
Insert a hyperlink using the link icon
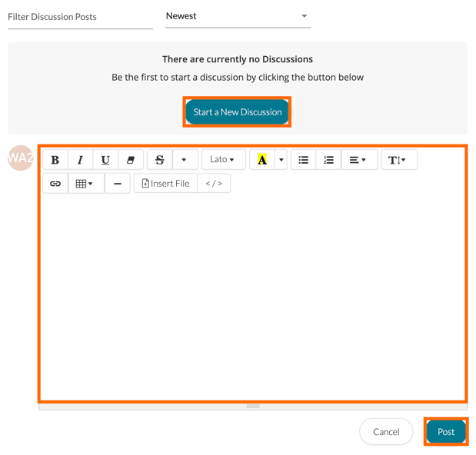(x=55, y=184)
